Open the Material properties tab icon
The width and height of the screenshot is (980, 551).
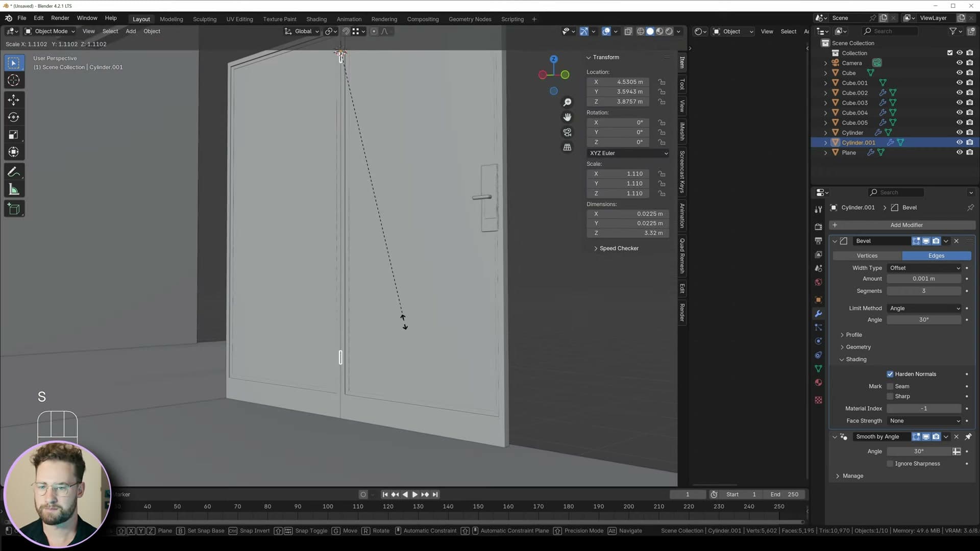[818, 383]
